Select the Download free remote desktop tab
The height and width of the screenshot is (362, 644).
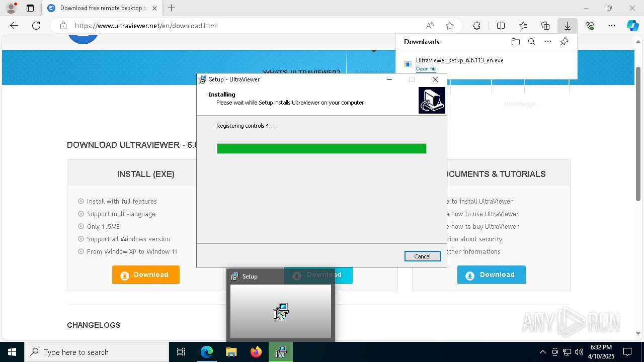point(102,8)
